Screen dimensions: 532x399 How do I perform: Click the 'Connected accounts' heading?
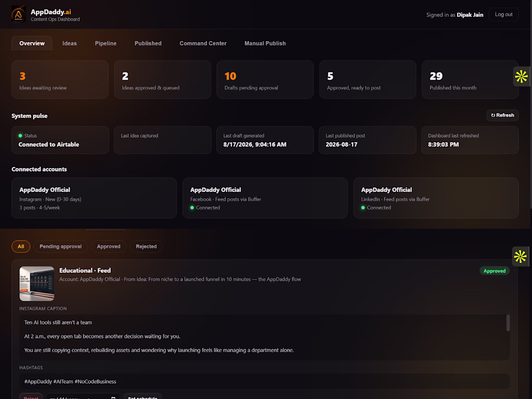[x=39, y=169]
